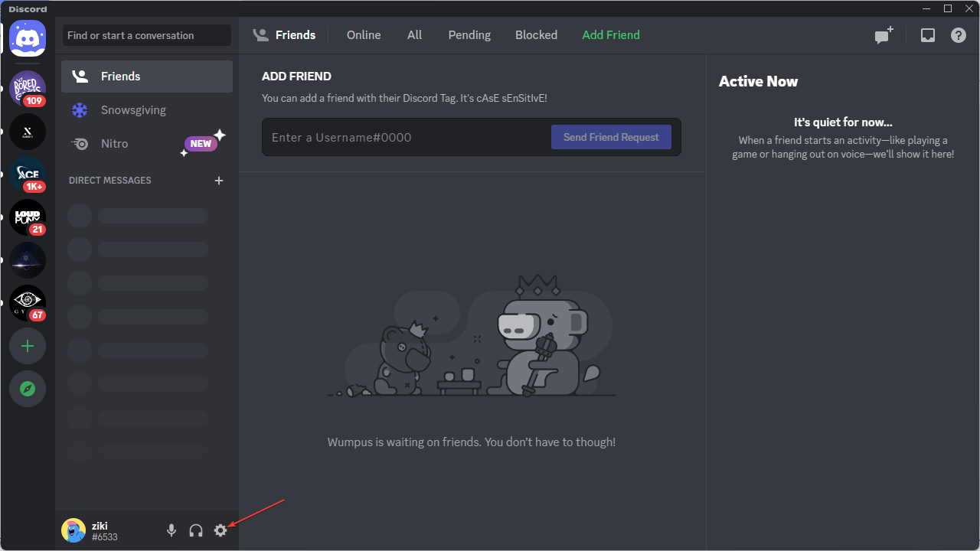Click Find or start a conversation box
This screenshot has width=980, height=551.
(x=147, y=35)
